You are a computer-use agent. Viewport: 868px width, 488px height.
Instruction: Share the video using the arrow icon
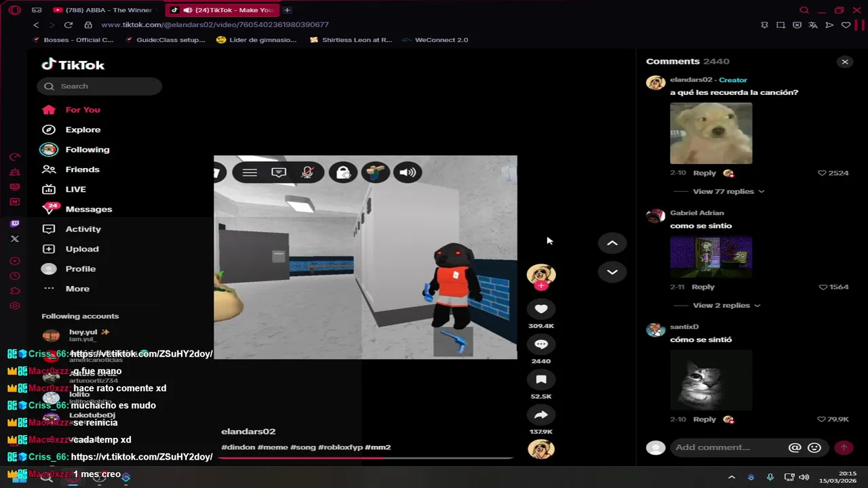(x=541, y=415)
